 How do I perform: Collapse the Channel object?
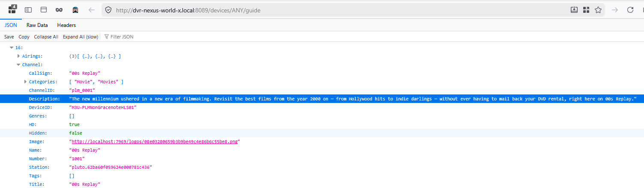18,65
